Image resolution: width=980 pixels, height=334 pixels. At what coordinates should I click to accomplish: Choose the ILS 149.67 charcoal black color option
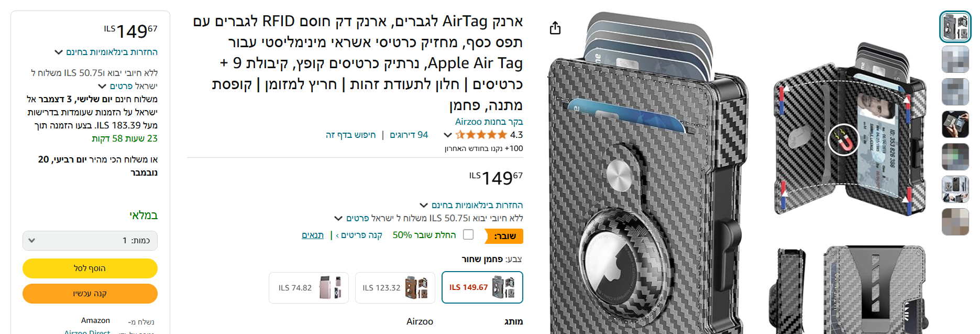pos(482,287)
